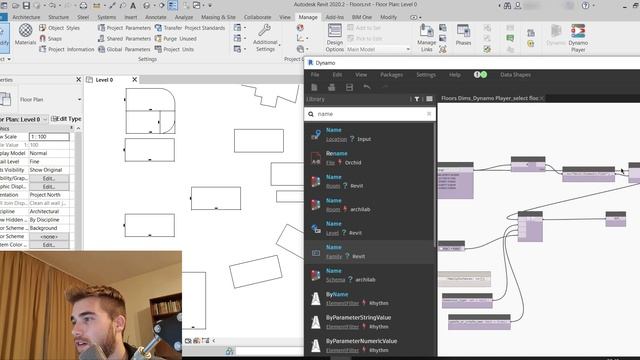The height and width of the screenshot is (360, 640).
Task: Open the Snaps settings
Action: 51,38
